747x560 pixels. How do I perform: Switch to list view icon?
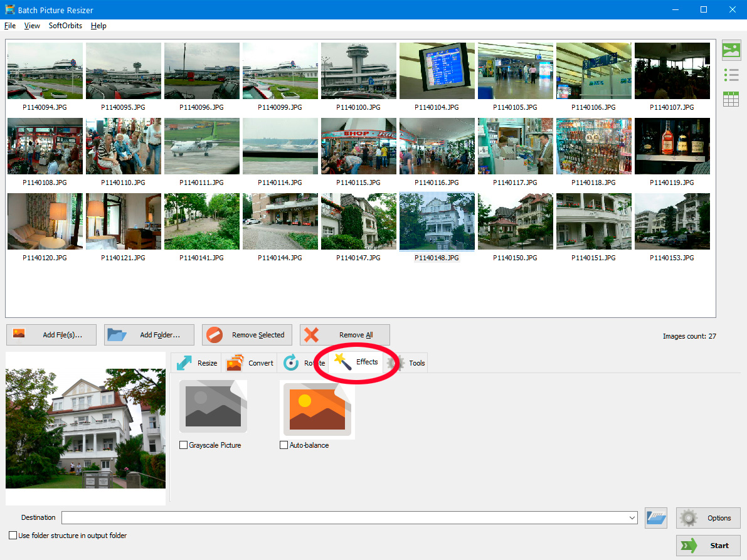731,75
